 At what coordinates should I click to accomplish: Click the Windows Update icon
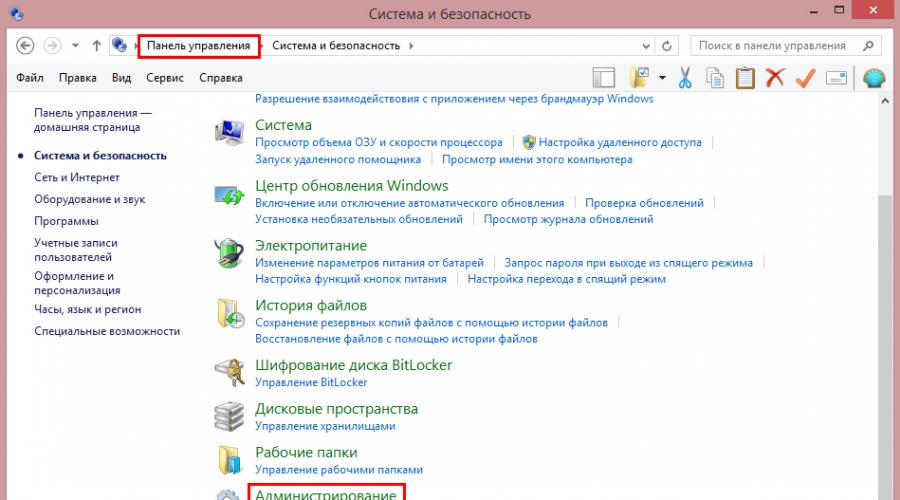[x=229, y=195]
